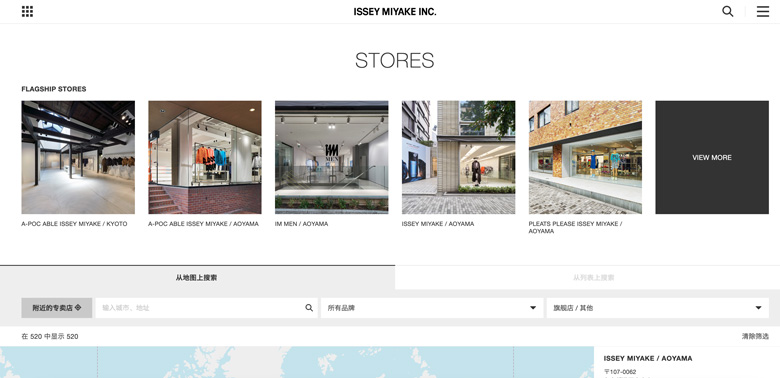Open A-POC ABLE Kyoto store photo
The height and width of the screenshot is (378, 780).
pyautogui.click(x=78, y=157)
